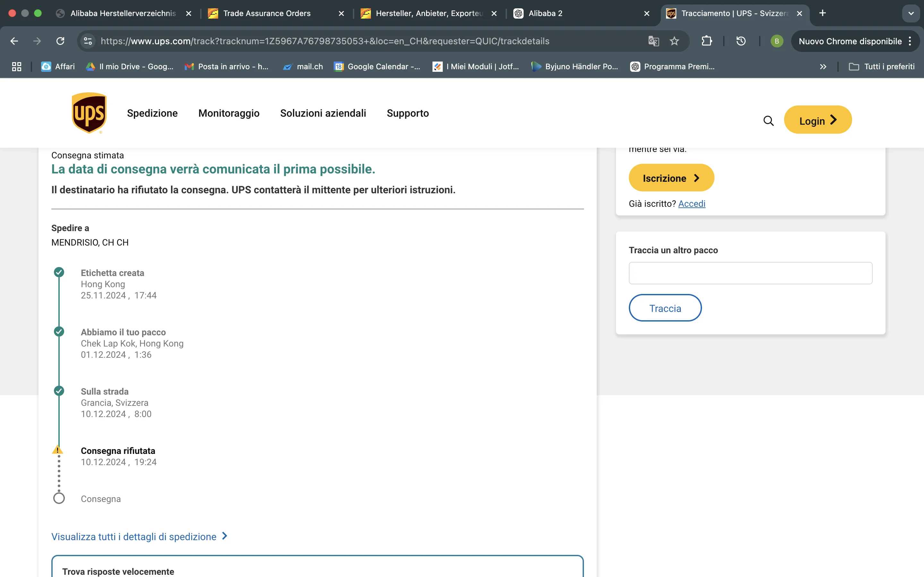The height and width of the screenshot is (577, 924).
Task: Open the history clock icon in toolbar
Action: (x=741, y=41)
